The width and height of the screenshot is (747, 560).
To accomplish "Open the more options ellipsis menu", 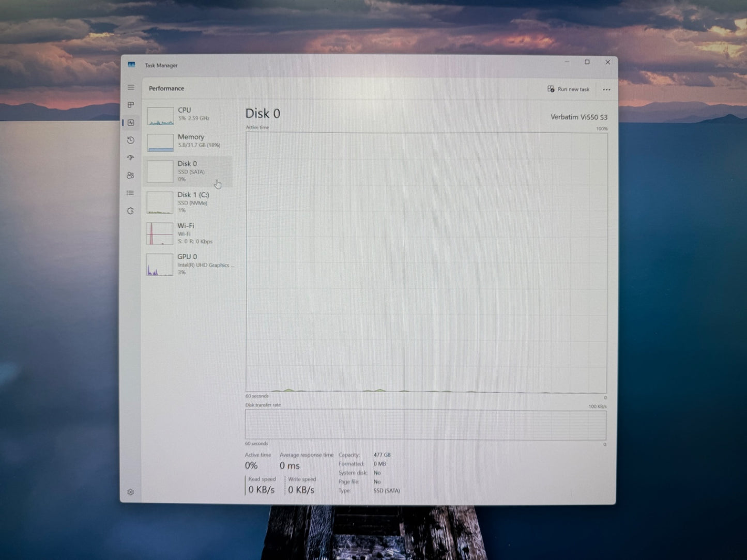I will [606, 89].
